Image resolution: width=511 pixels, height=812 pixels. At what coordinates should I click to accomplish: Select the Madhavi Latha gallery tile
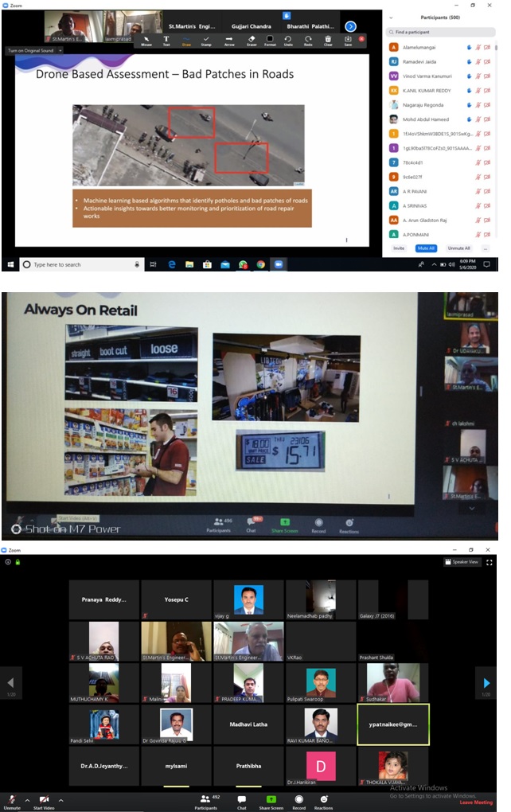click(248, 724)
